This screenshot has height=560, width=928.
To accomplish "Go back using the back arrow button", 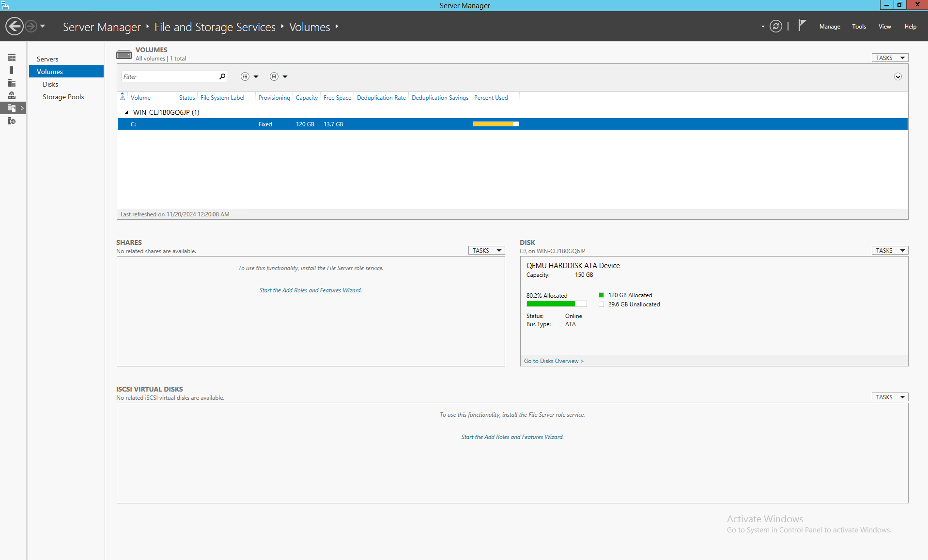I will coord(15,26).
